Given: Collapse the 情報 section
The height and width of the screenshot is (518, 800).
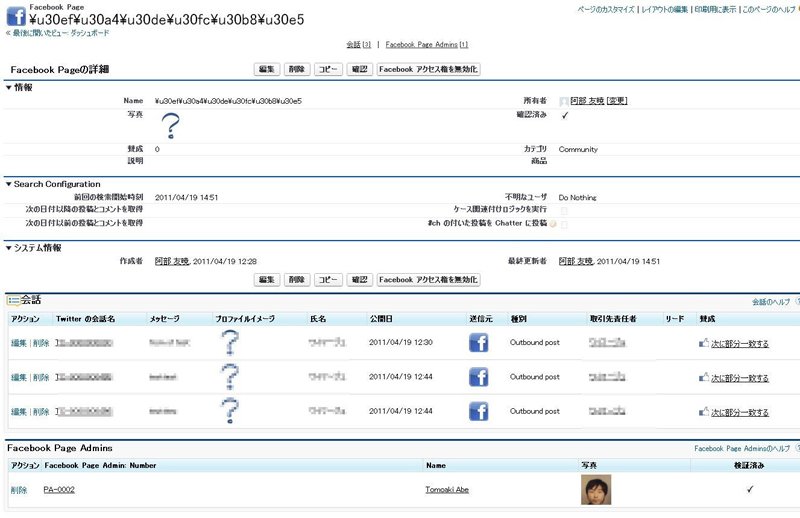Looking at the screenshot, I should 9,88.
